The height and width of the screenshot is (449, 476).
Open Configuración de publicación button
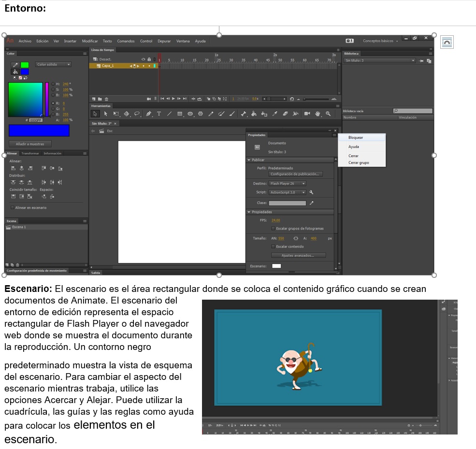[x=295, y=174]
